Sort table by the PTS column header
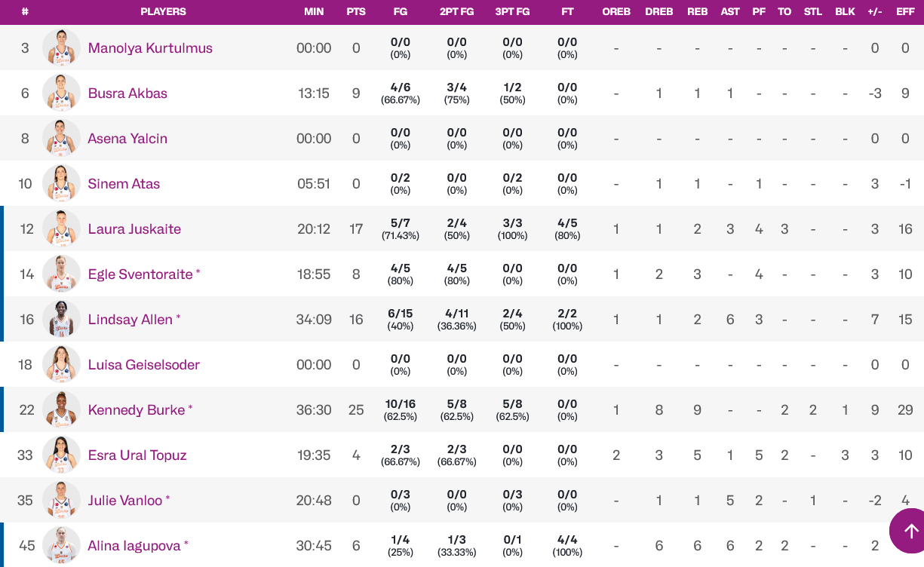Image resolution: width=924 pixels, height=567 pixels. 356,11
